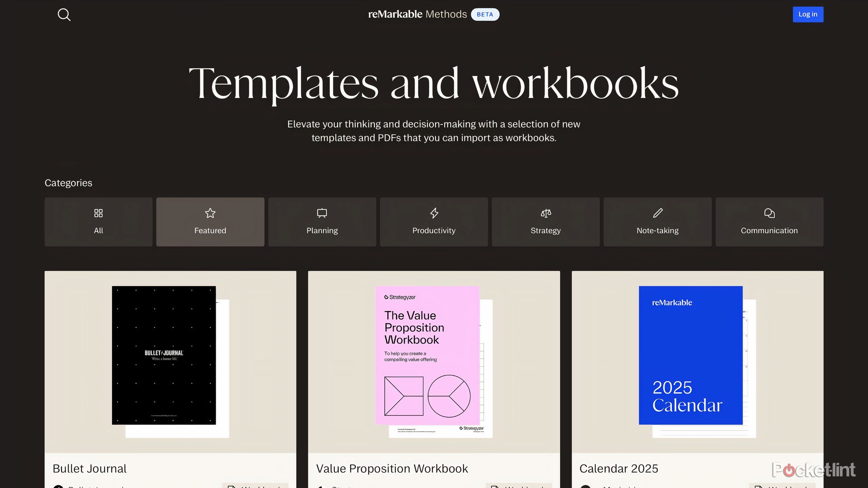Image resolution: width=868 pixels, height=488 pixels.
Task: Select the Communication chat bubbles icon
Action: click(769, 213)
